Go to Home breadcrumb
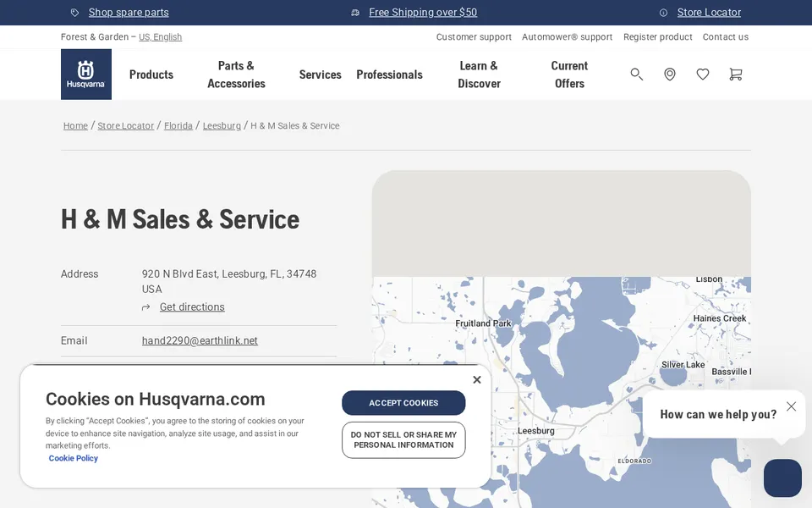The image size is (812, 508). point(75,125)
